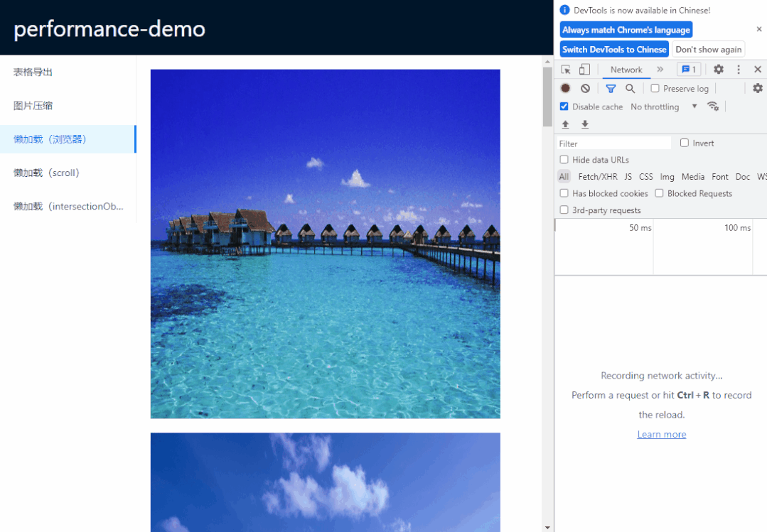The height and width of the screenshot is (532, 767).
Task: Click Switch DevTools to Chinese button
Action: coord(614,50)
